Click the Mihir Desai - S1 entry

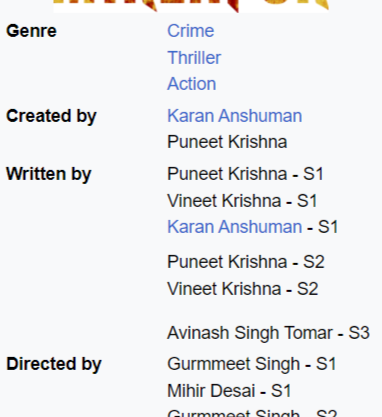pos(229,391)
